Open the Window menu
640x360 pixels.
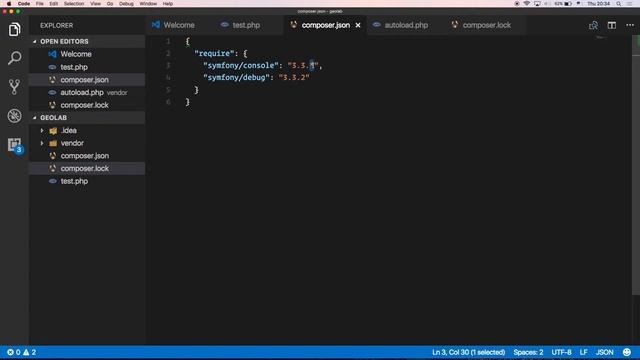tap(148, 4)
